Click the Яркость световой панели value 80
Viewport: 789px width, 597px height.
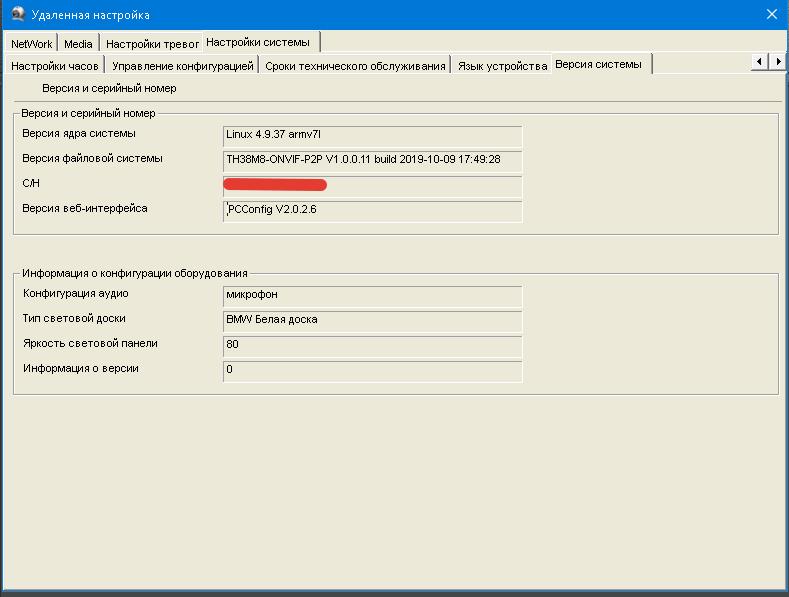(x=372, y=346)
